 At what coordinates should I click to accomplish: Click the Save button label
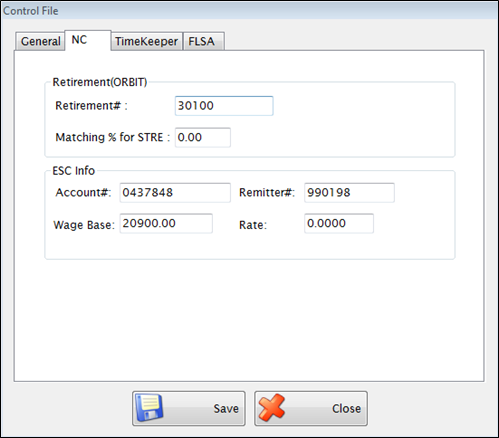tap(226, 409)
